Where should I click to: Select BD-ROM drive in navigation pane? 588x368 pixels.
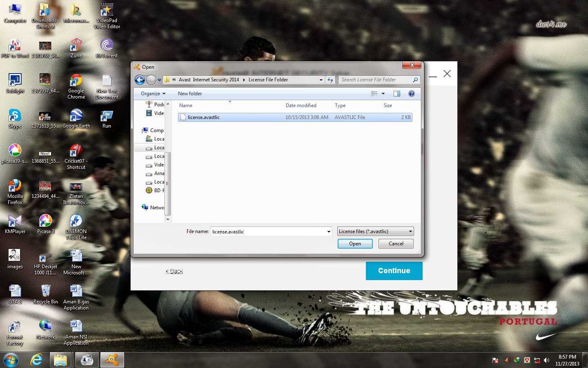(x=155, y=191)
